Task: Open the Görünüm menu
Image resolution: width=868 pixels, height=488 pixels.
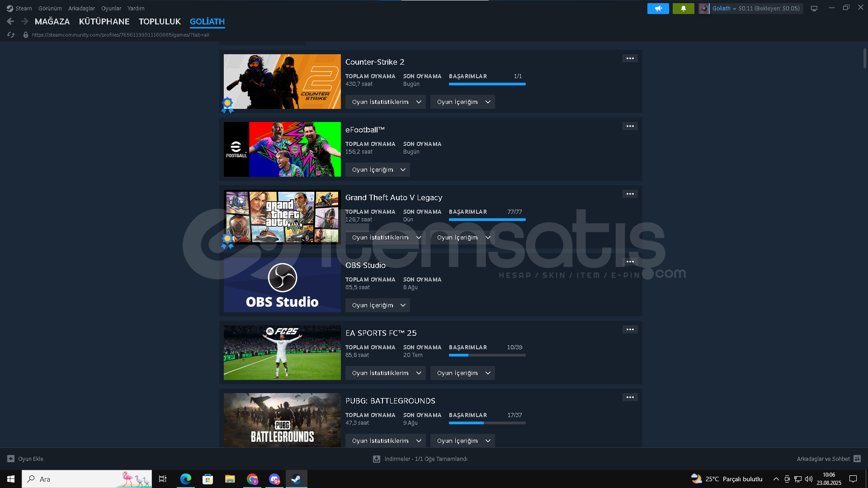Action: click(x=50, y=8)
